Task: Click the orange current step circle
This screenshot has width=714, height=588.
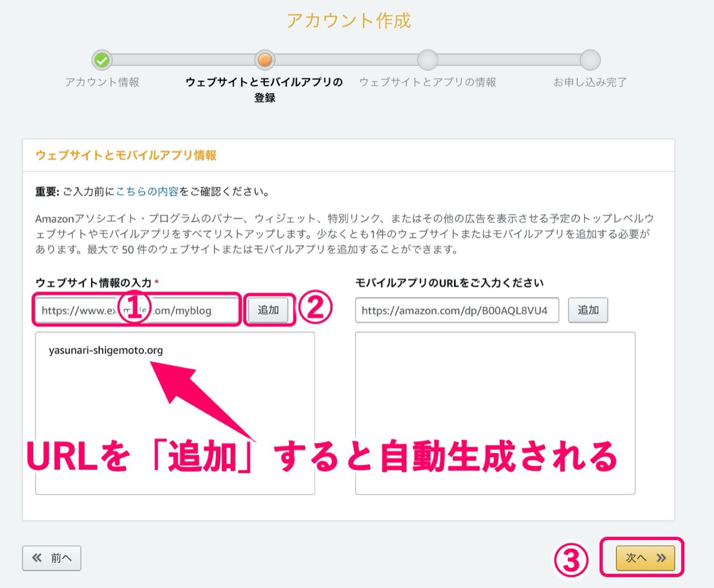Action: (x=265, y=60)
